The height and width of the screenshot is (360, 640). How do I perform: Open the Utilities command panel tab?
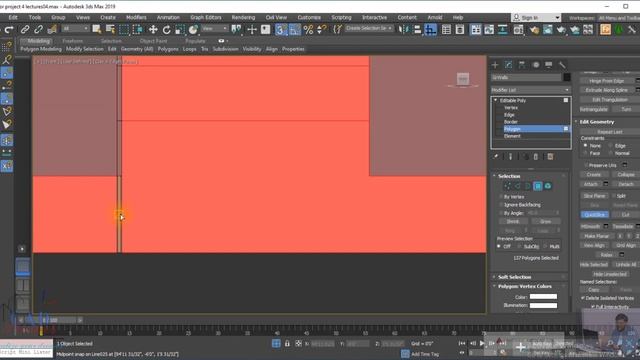coord(562,65)
